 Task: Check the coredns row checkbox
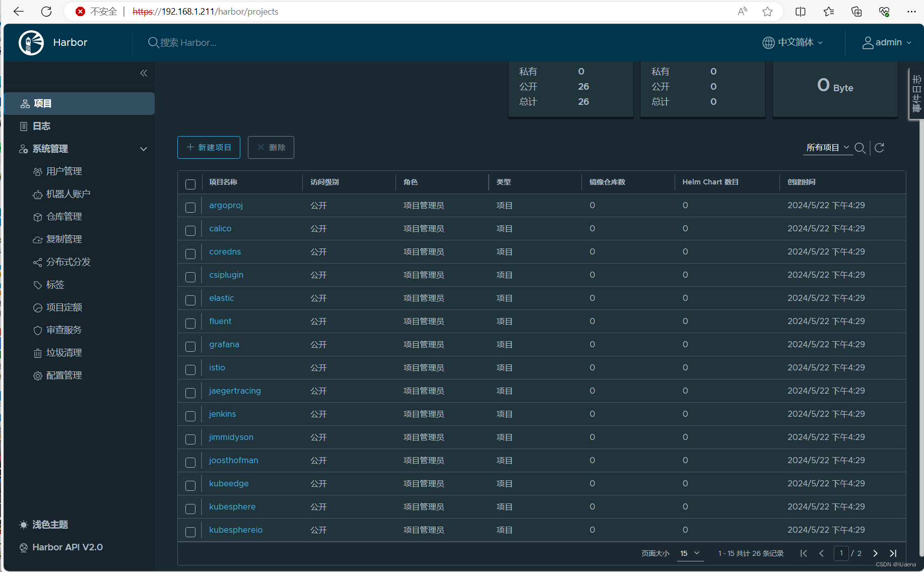[190, 253]
